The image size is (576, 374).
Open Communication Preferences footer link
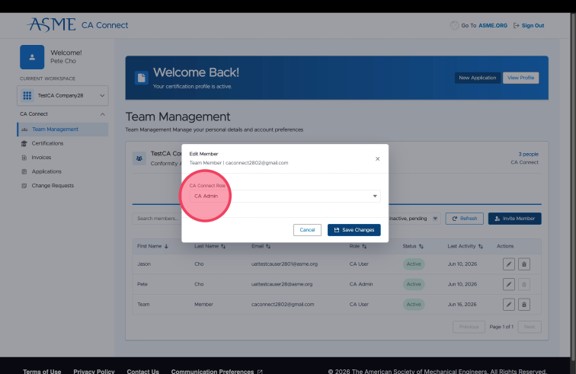point(217,371)
